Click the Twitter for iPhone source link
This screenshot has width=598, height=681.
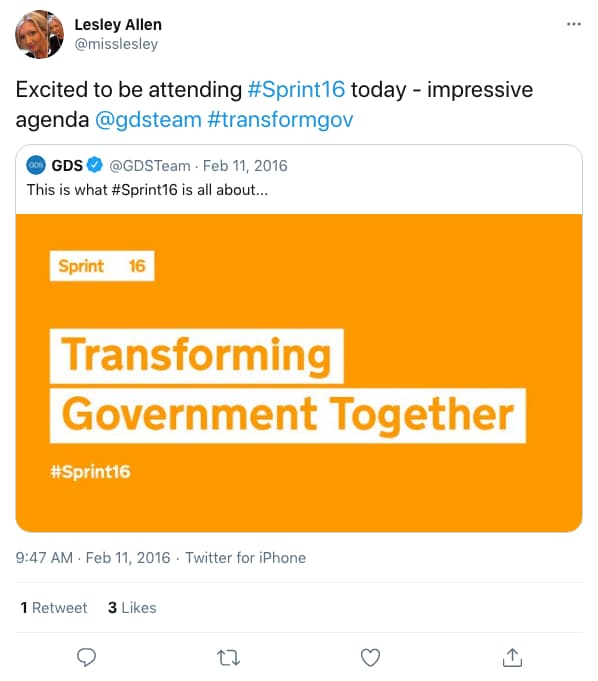point(245,558)
